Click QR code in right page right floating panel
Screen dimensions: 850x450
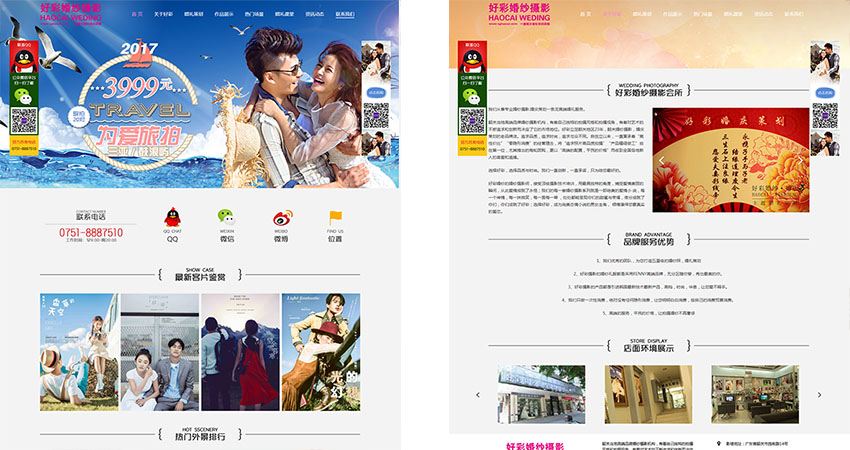(x=825, y=115)
